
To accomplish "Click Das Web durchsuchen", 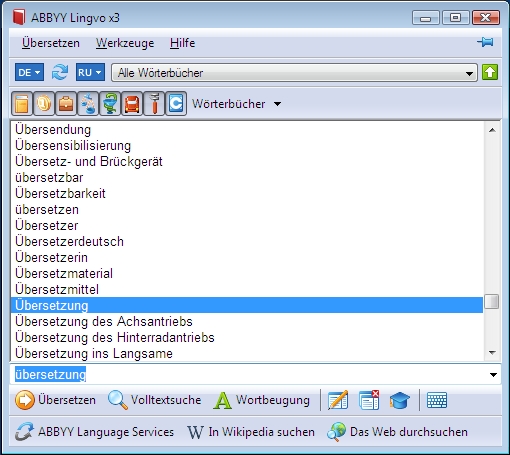I will point(409,432).
